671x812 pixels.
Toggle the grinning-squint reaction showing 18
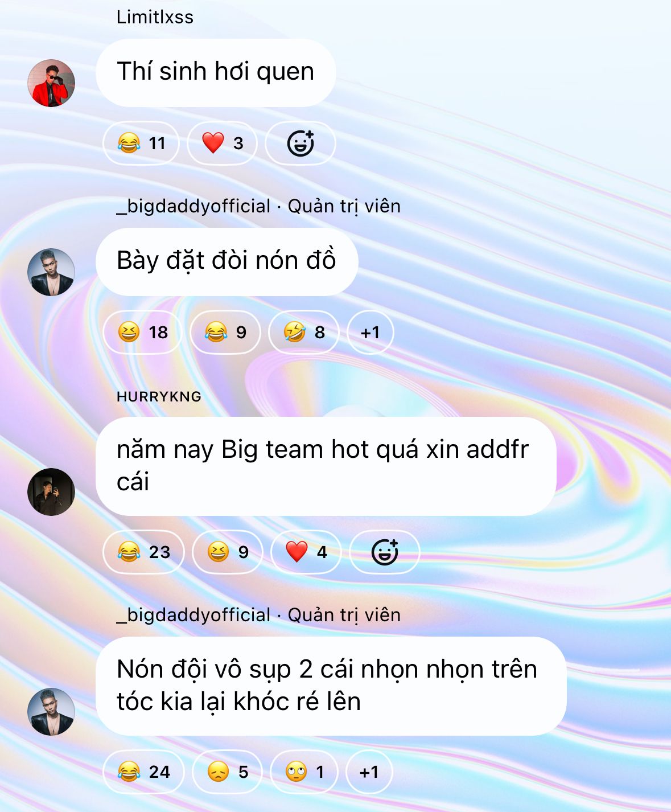[x=142, y=333]
